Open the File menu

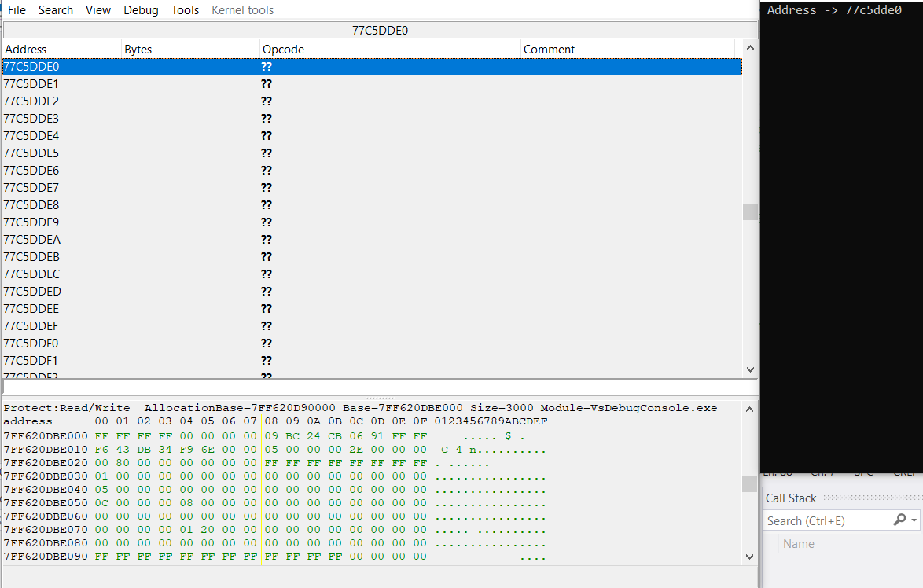pyautogui.click(x=17, y=10)
